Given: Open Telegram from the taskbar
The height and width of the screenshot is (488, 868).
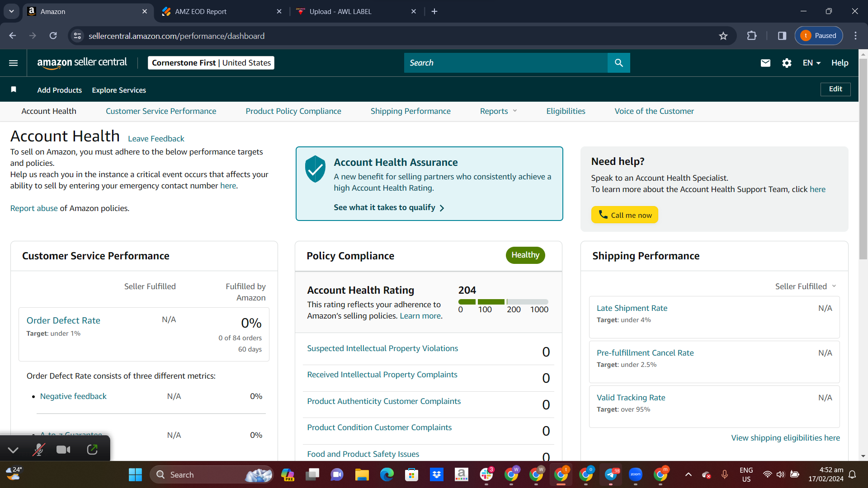Looking at the screenshot, I should [x=611, y=474].
